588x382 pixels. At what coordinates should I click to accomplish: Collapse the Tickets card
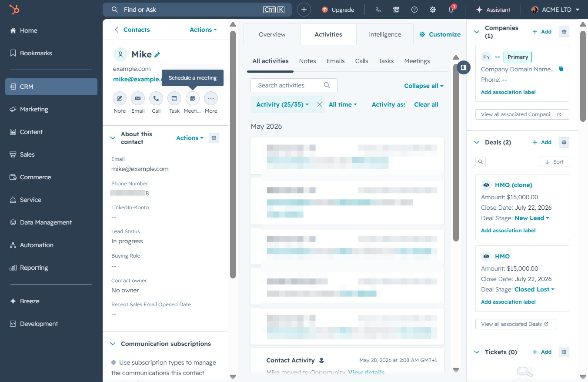pyautogui.click(x=477, y=352)
